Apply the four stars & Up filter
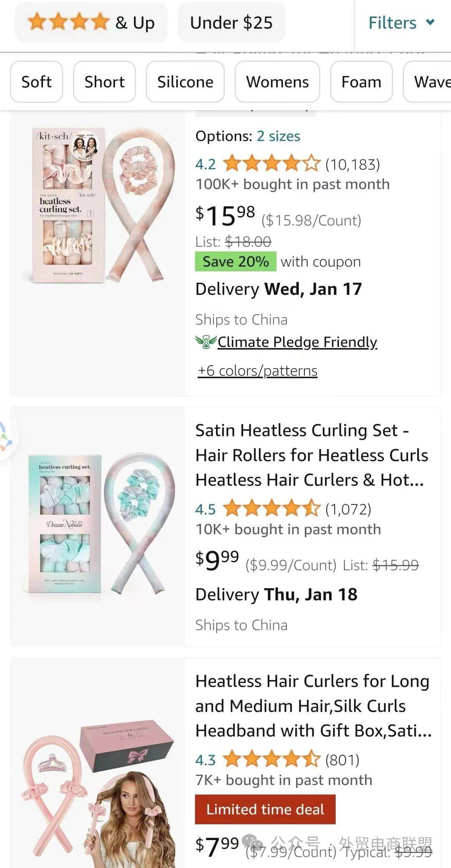This screenshot has width=451, height=868. [91, 22]
